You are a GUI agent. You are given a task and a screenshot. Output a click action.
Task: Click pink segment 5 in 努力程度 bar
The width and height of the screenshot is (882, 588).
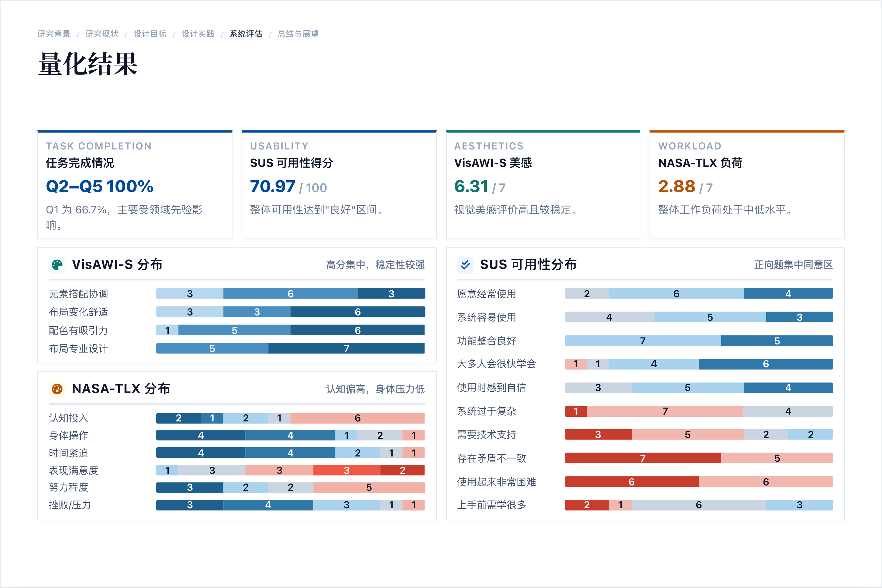(369, 487)
